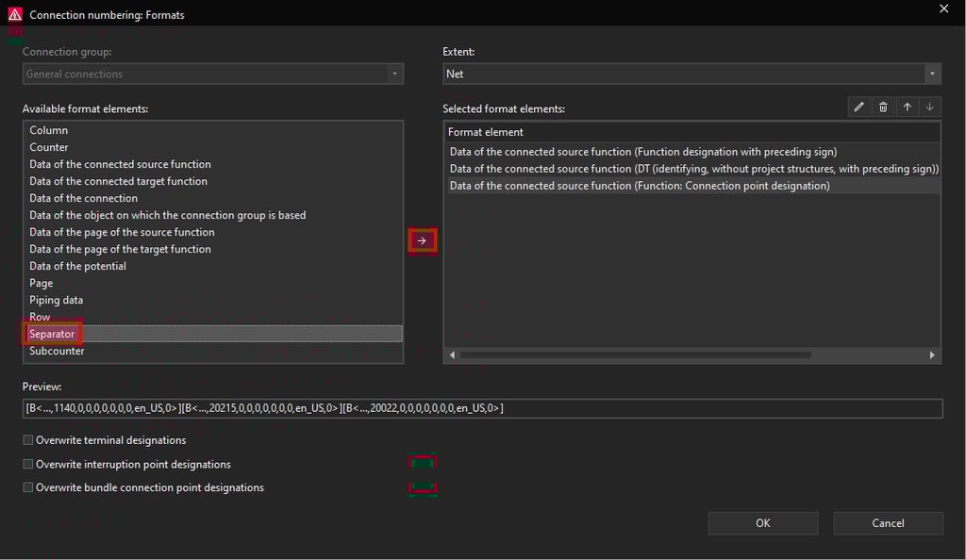Enable Overwrite terminal designations checkbox
966x560 pixels.
[x=28, y=440]
